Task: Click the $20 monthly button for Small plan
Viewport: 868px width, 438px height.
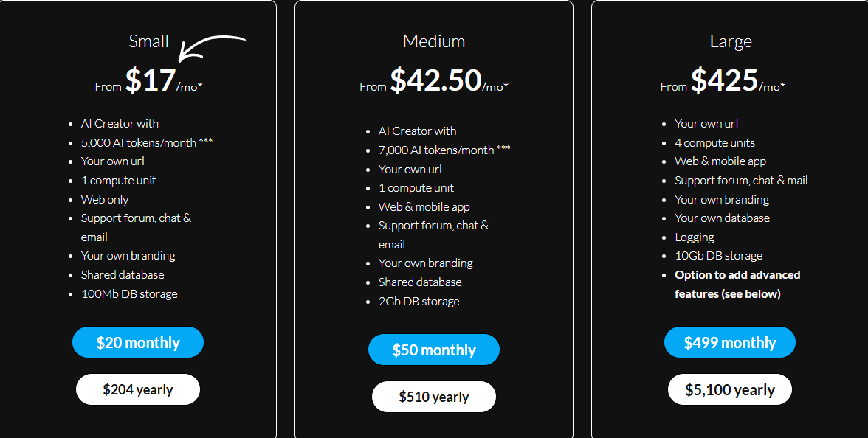Action: pos(137,341)
